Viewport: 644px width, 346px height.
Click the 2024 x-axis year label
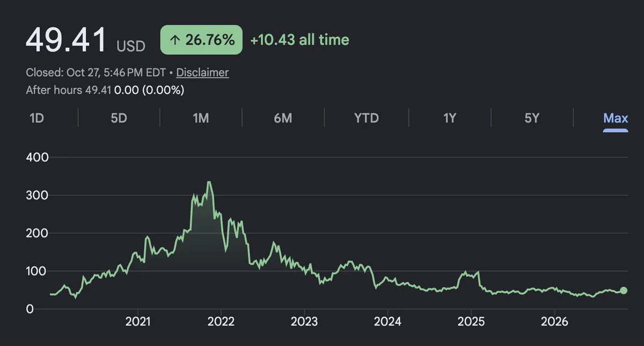click(x=387, y=322)
